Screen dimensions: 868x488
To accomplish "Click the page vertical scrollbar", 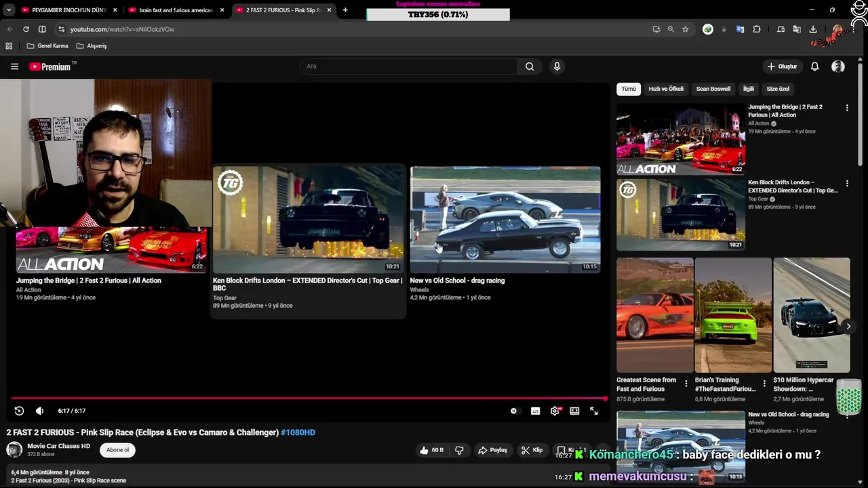I will (861, 115).
